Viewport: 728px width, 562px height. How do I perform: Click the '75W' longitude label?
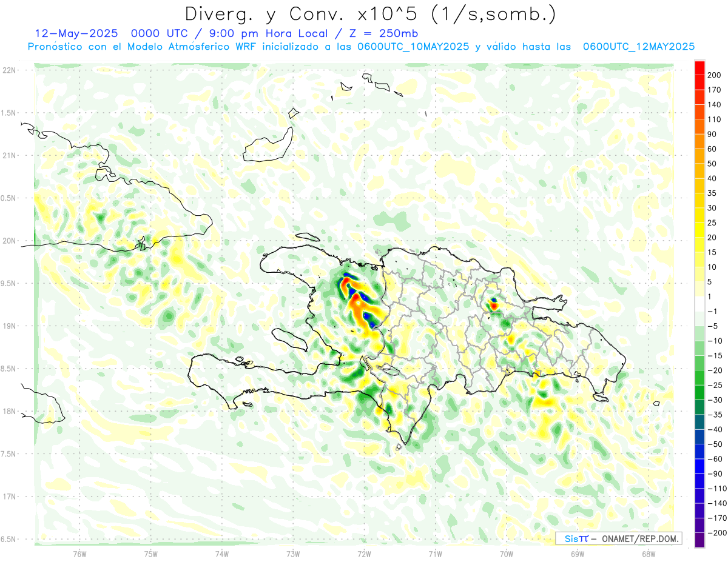point(151,554)
